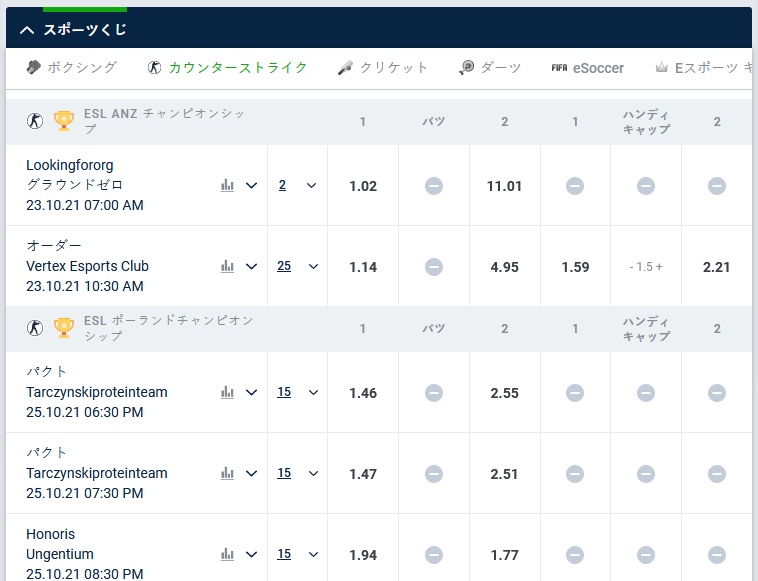
Task: Open 15 markets link for 06:30 PM match
Action: 284,392
